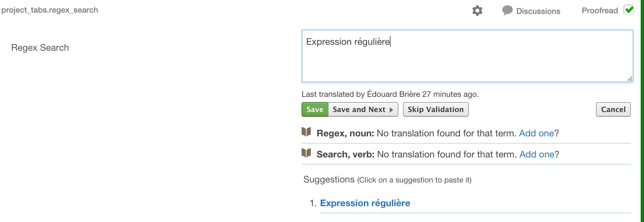Image resolution: width=644 pixels, height=222 pixels.
Task: Click the glossary book icon beside Search
Action: point(306,153)
